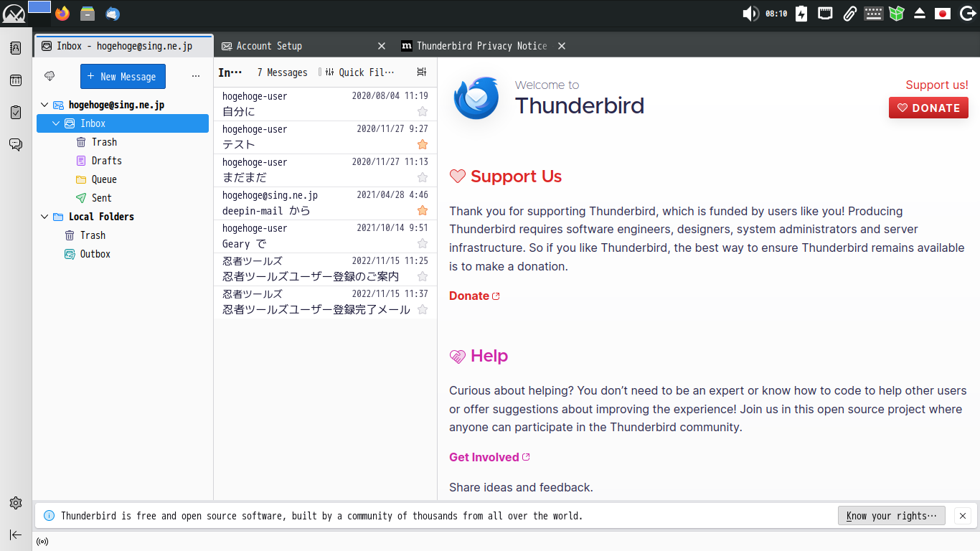
Task: Remove star from deepin-mail から message
Action: pyautogui.click(x=423, y=210)
